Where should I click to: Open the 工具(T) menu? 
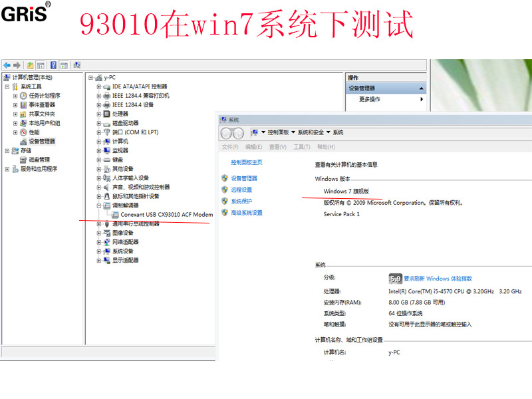(x=302, y=147)
